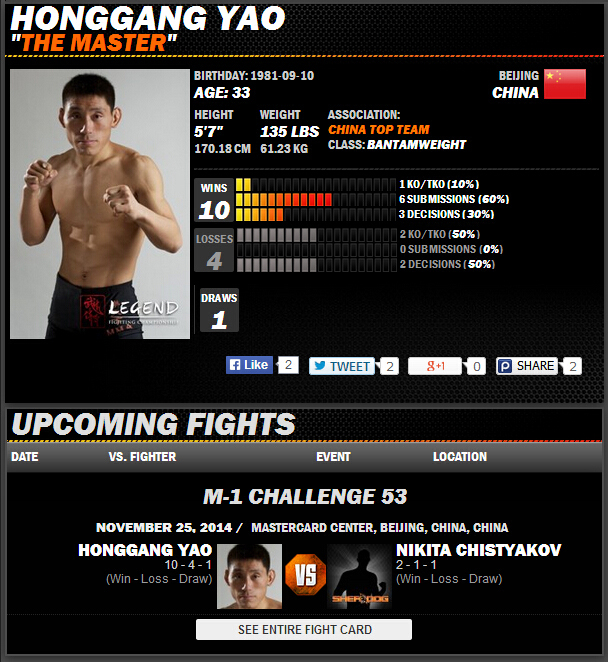Open the Nikita Chistyakov fighter link
Viewport: 608px width, 662px height.
click(478, 550)
